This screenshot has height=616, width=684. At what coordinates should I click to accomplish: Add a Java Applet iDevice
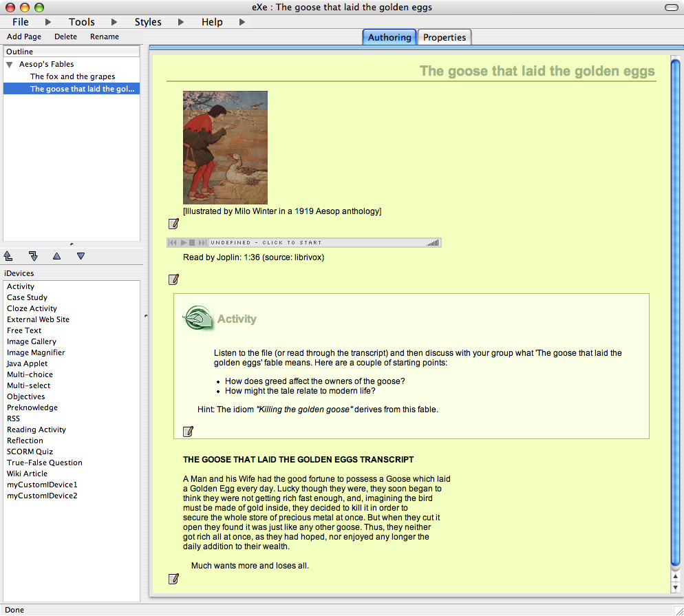point(27,363)
